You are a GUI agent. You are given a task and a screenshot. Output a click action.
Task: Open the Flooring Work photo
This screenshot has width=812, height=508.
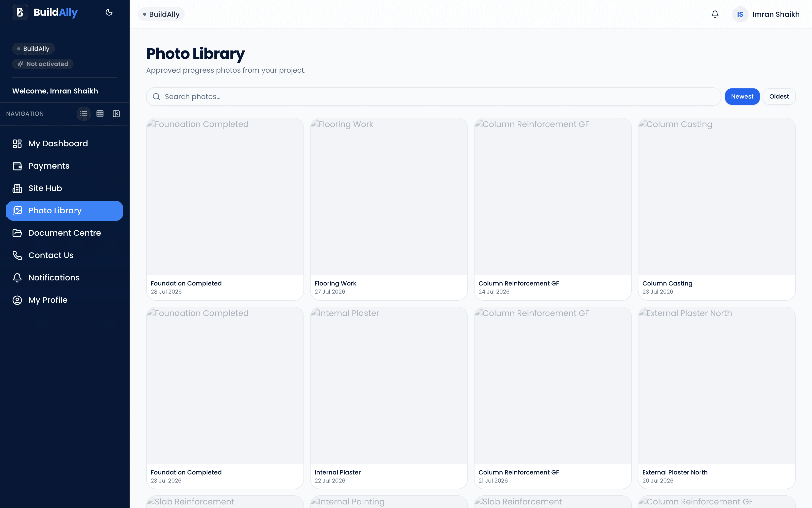pyautogui.click(x=389, y=209)
